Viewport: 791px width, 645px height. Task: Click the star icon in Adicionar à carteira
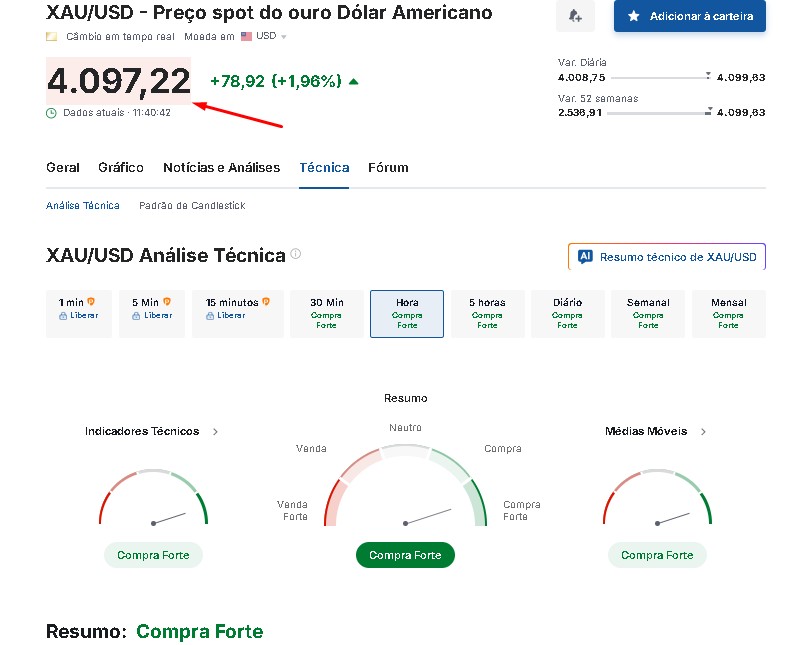(633, 17)
